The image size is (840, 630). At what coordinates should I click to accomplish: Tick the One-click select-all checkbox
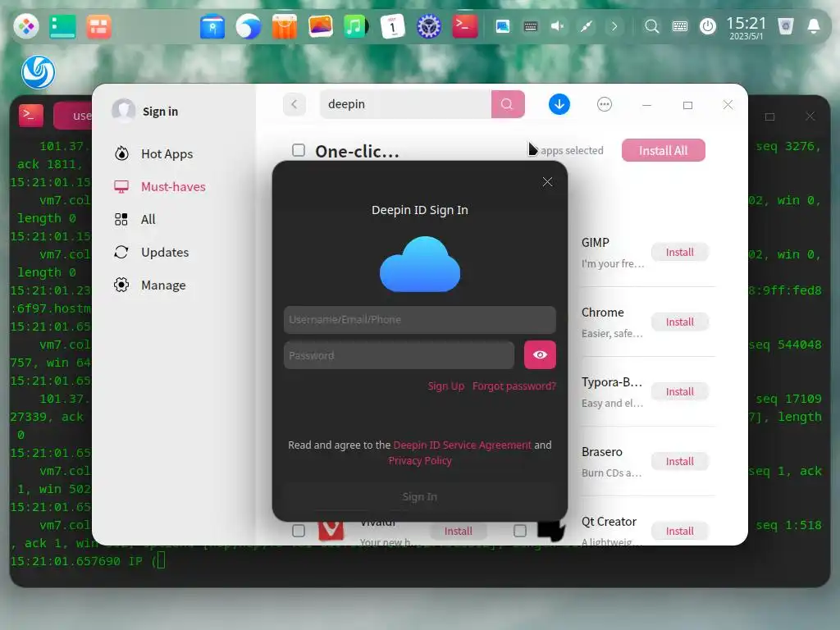click(299, 150)
